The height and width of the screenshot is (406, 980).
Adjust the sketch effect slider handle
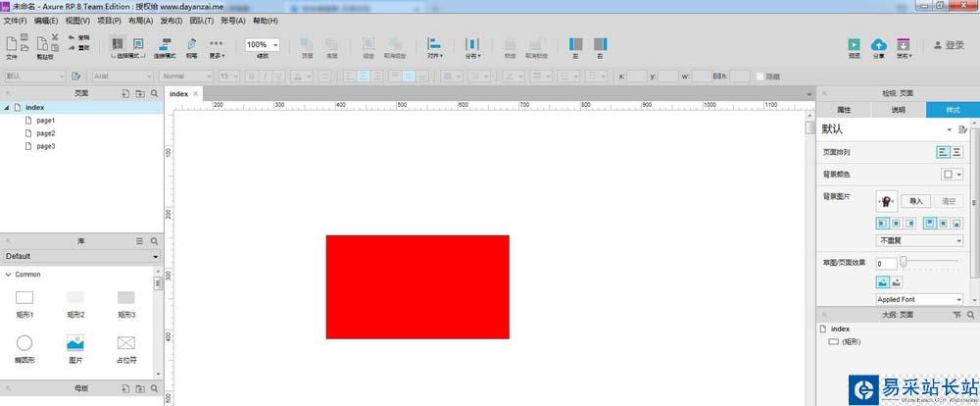pyautogui.click(x=904, y=262)
